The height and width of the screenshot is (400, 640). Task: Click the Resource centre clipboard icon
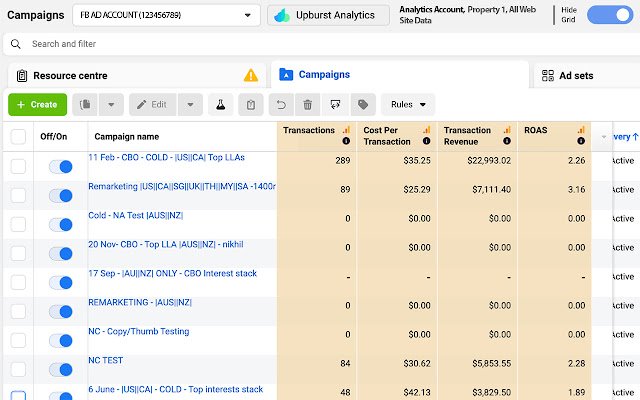click(x=22, y=76)
